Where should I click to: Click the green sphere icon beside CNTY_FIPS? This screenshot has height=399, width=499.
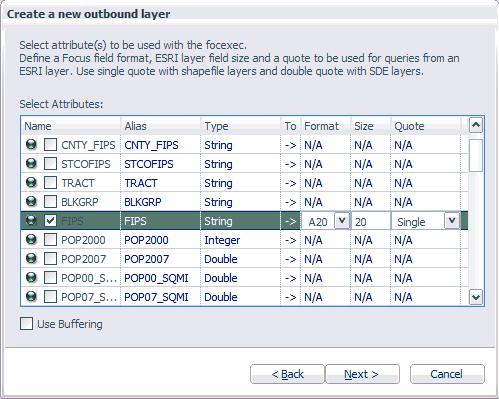pos(31,145)
